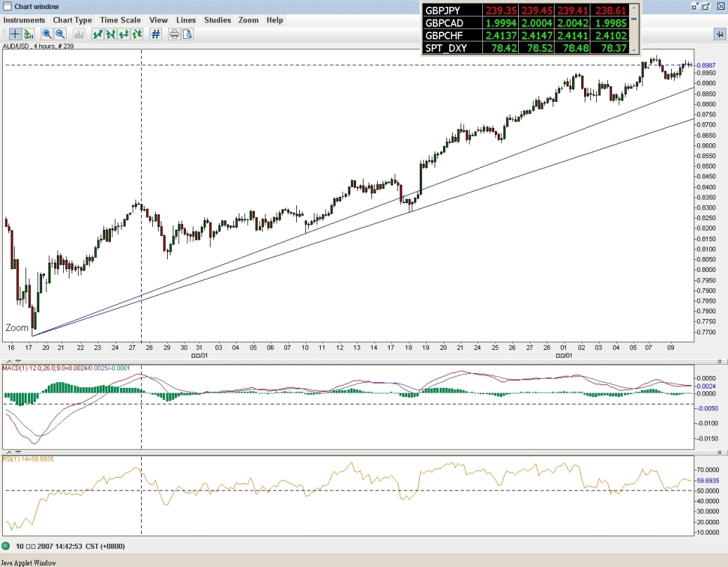Click the pin icon at toolbar right
The width and height of the screenshot is (728, 567).
point(720,34)
